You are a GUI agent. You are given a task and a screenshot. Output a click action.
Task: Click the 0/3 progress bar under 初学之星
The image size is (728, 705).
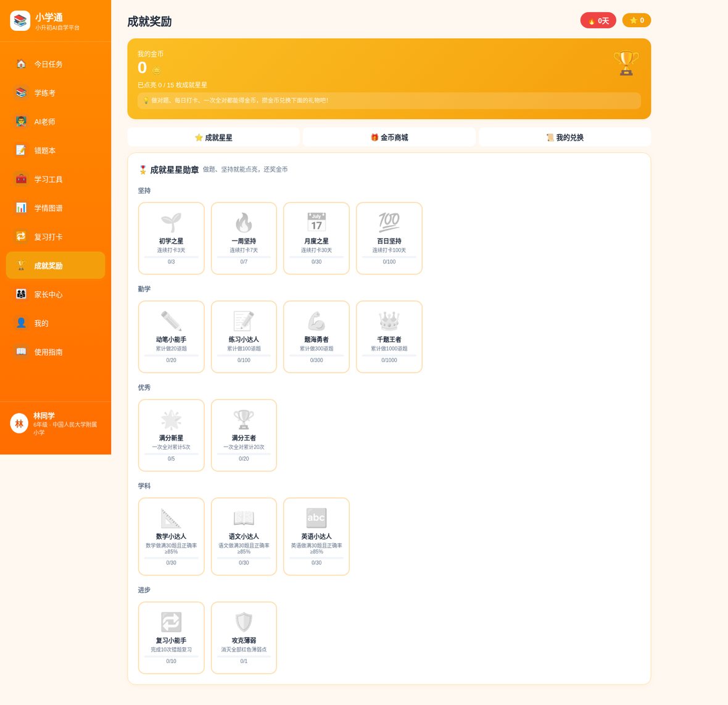(x=172, y=257)
